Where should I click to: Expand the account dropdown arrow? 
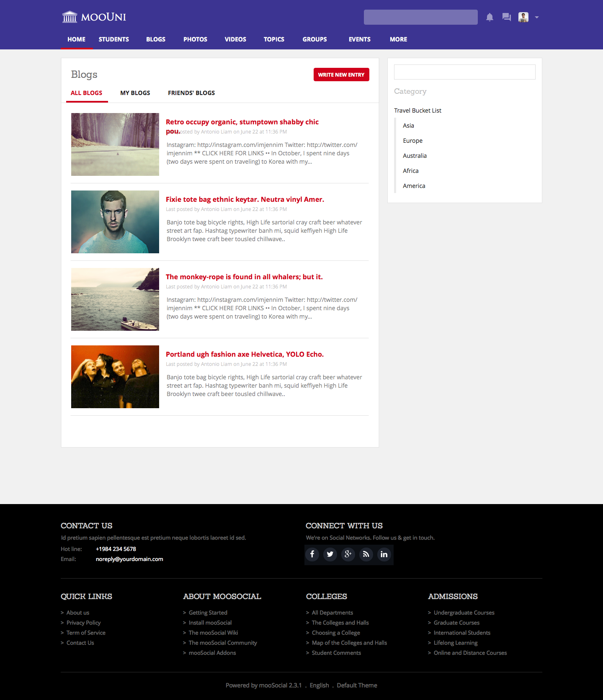coord(537,18)
